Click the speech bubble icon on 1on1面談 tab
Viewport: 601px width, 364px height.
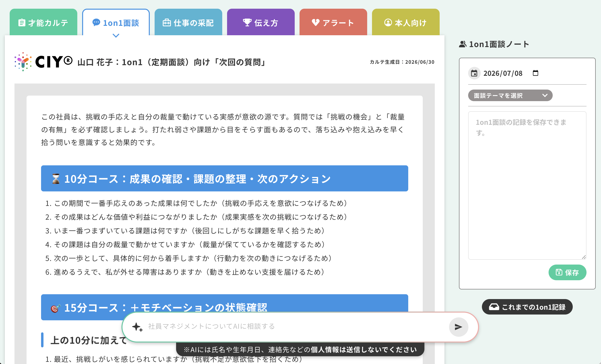click(96, 22)
